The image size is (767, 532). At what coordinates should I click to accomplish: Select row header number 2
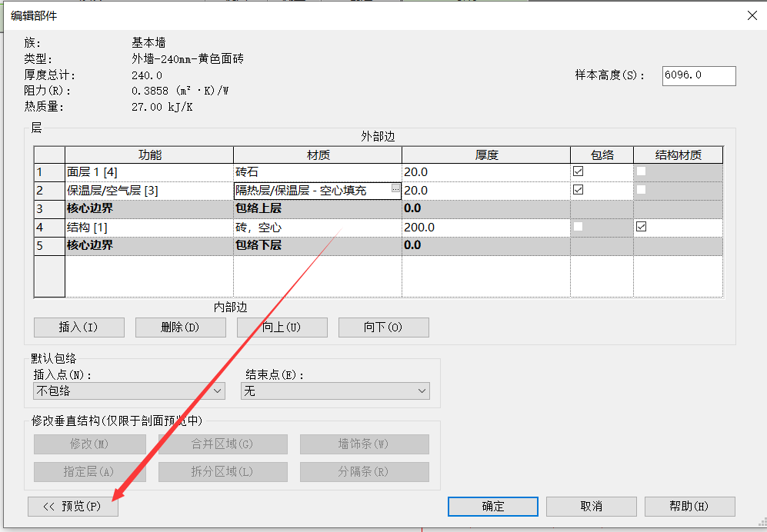coord(49,190)
